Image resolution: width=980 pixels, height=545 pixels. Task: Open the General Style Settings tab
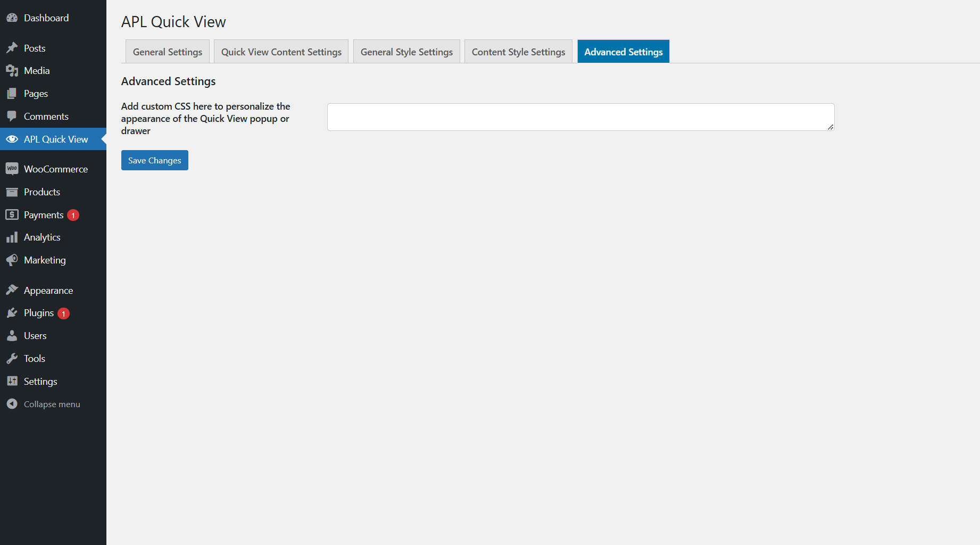(x=406, y=52)
